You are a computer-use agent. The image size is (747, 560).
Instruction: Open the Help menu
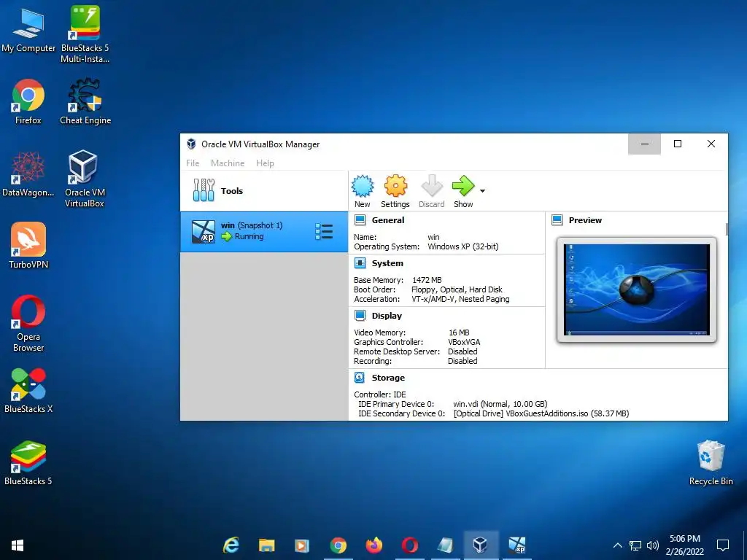coord(265,163)
